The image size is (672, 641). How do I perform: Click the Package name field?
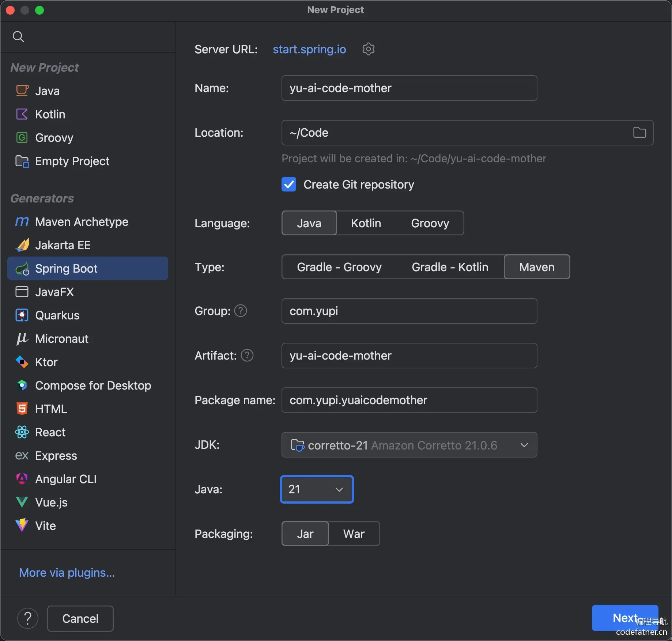(409, 400)
